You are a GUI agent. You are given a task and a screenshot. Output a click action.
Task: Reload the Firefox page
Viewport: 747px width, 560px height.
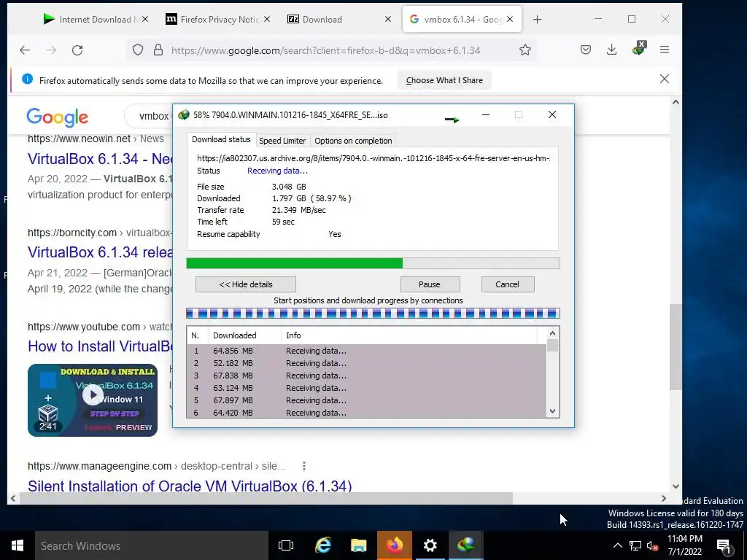point(77,50)
